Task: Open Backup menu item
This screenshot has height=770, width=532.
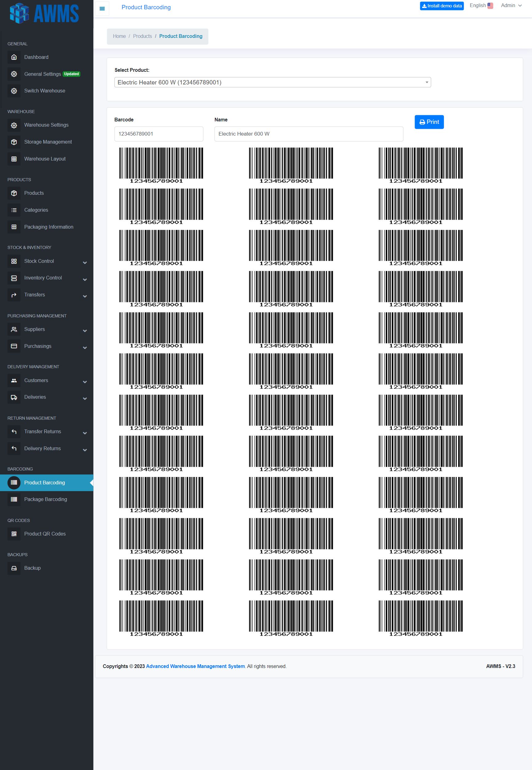Action: pyautogui.click(x=32, y=568)
